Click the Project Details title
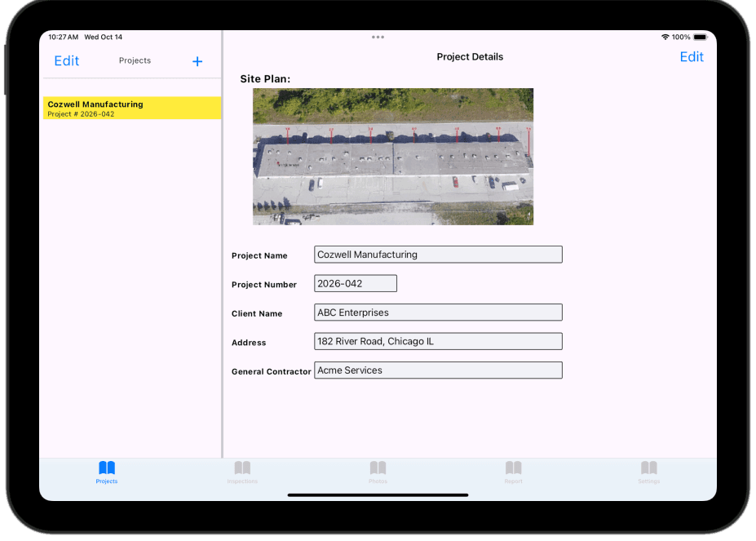756x541 pixels. [x=470, y=57]
